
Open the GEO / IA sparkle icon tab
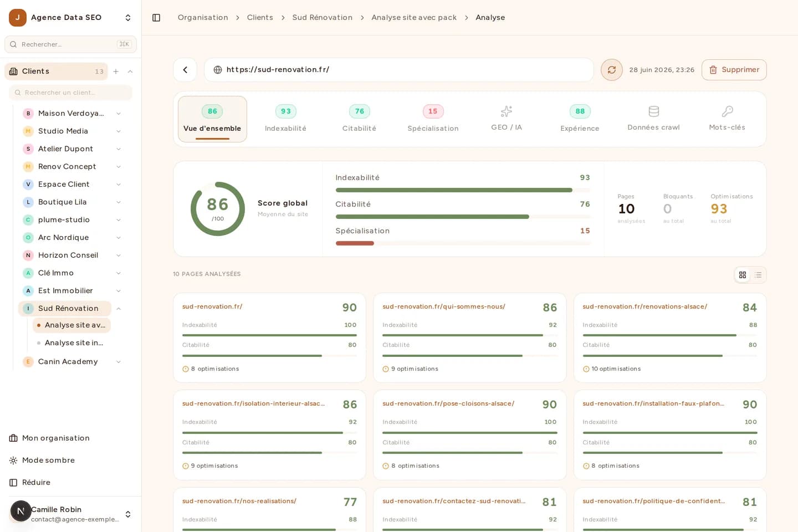tap(507, 111)
